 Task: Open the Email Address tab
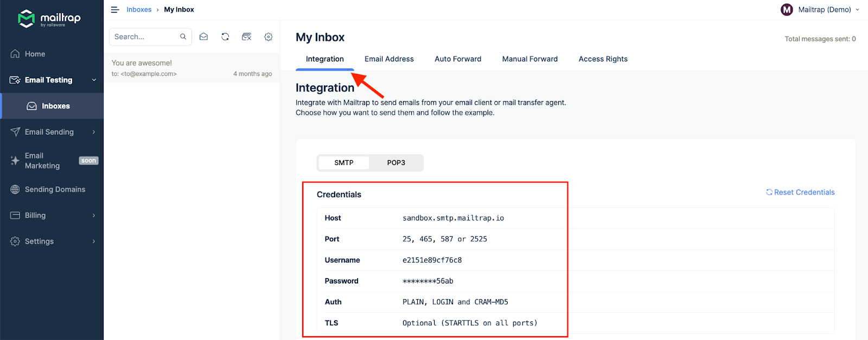389,59
